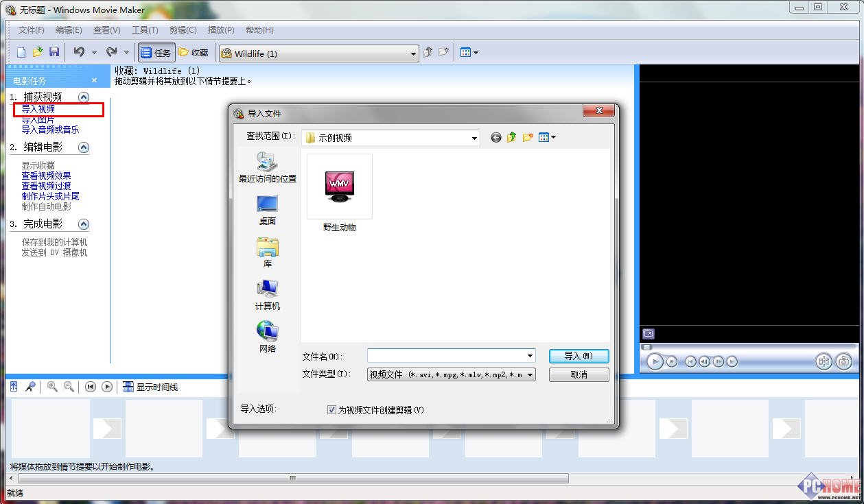Zoom in on the timeline with magnifier icon
864x504 pixels.
coord(52,387)
